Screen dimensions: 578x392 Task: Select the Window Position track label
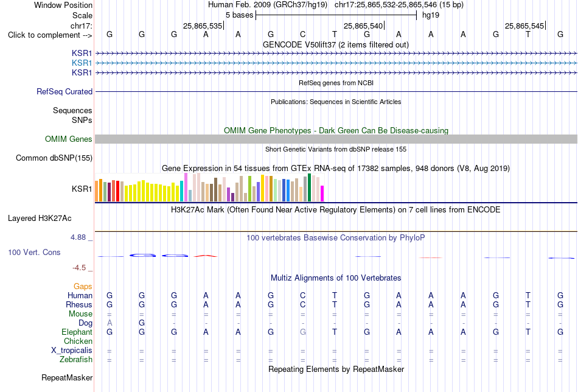point(63,5)
